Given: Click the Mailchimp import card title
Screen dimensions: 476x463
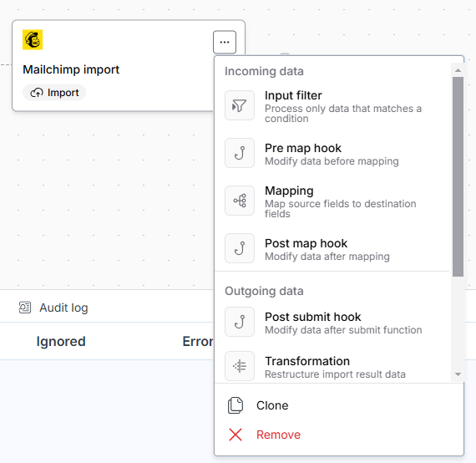Looking at the screenshot, I should (x=71, y=69).
